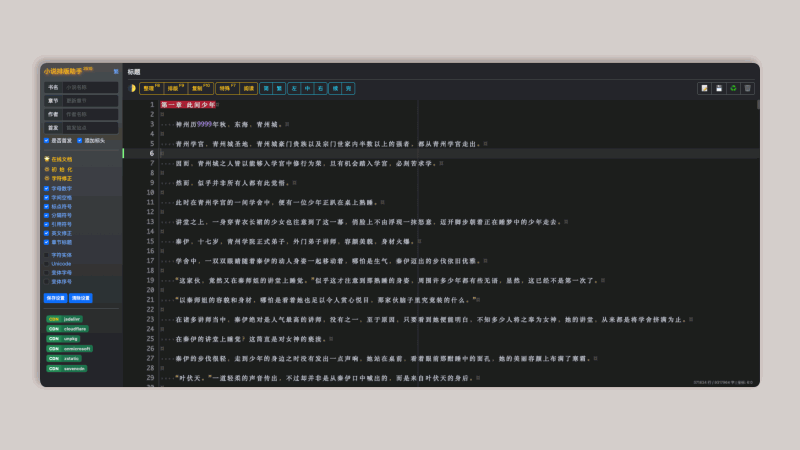Click the 第一章 此间少年 heading line
800x450 pixels.
pyautogui.click(x=188, y=105)
